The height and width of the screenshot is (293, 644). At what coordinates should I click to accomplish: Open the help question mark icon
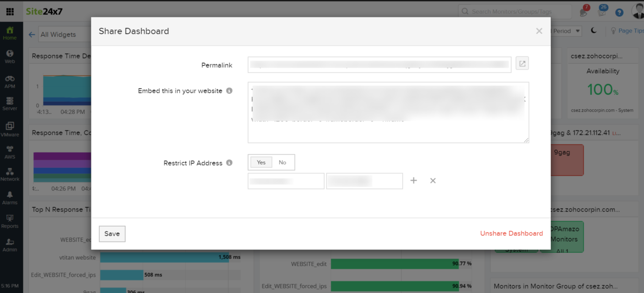619,13
